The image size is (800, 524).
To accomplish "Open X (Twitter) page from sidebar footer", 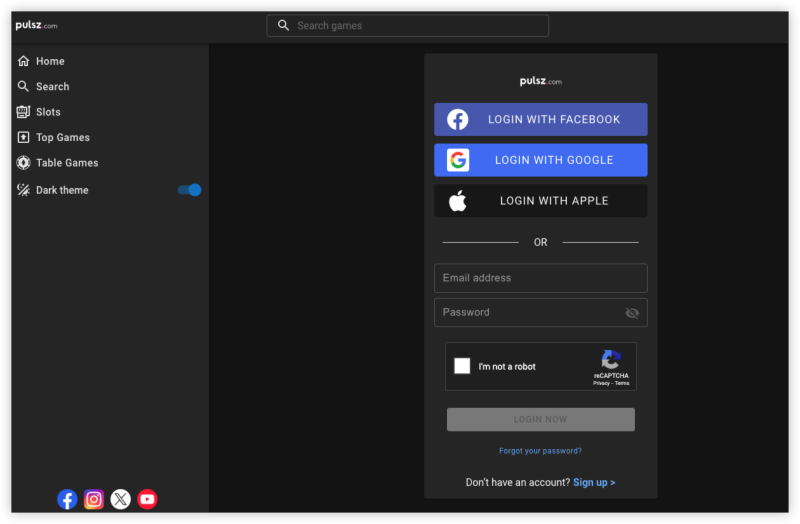I will (x=120, y=499).
